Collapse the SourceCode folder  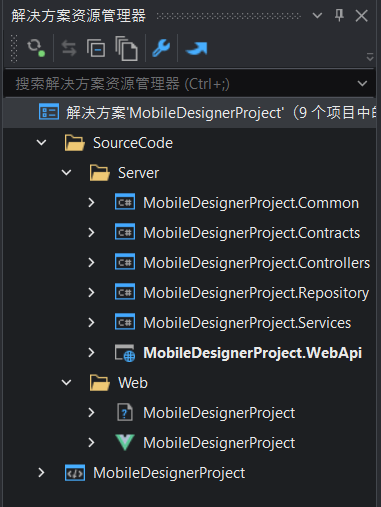41,143
